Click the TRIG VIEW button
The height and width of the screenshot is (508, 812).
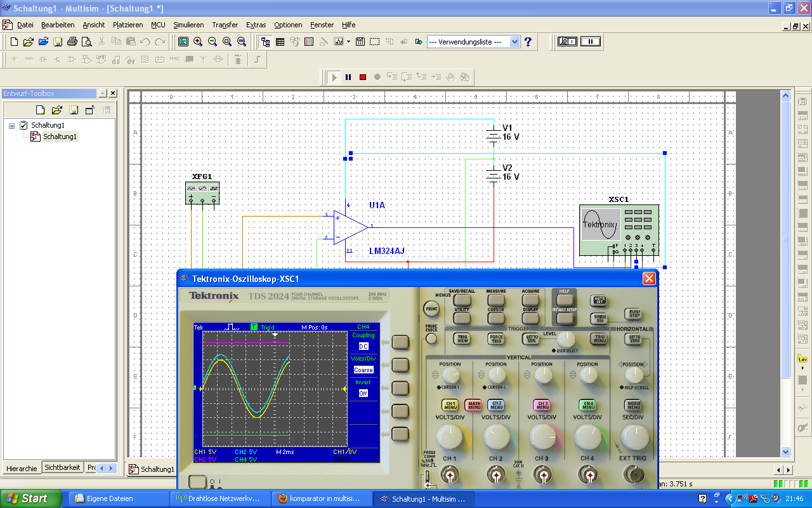click(x=462, y=339)
